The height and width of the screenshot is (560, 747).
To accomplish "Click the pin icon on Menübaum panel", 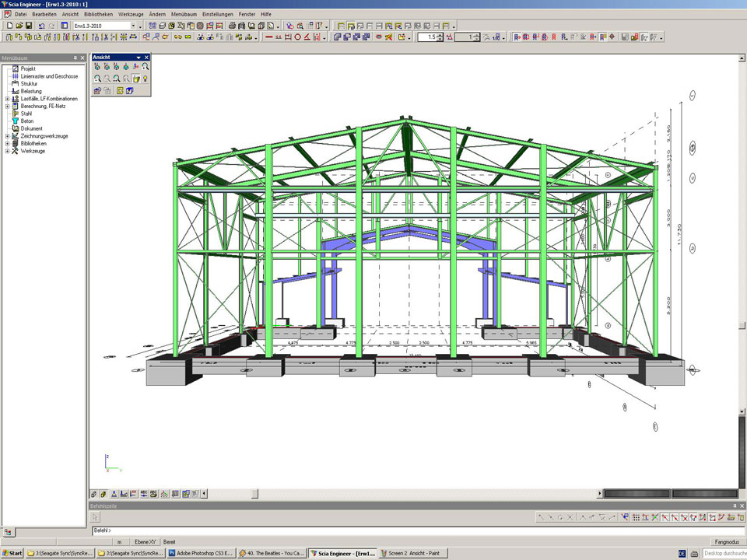I will [75, 58].
